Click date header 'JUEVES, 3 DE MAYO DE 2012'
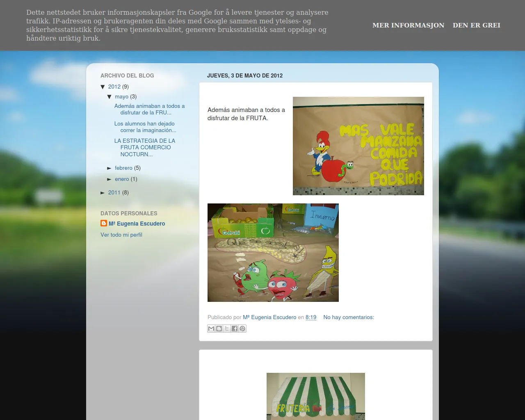This screenshot has width=525, height=420. [245, 75]
